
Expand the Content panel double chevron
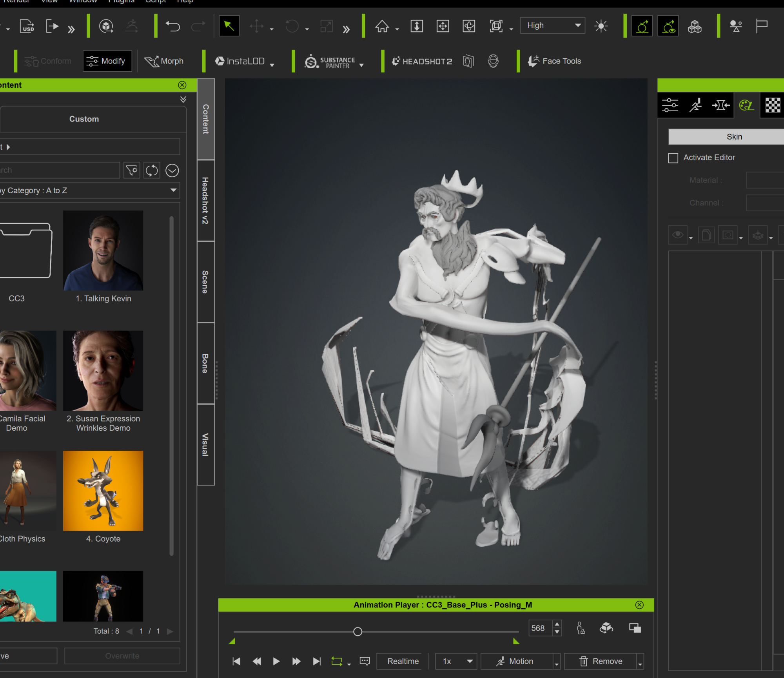point(183,100)
